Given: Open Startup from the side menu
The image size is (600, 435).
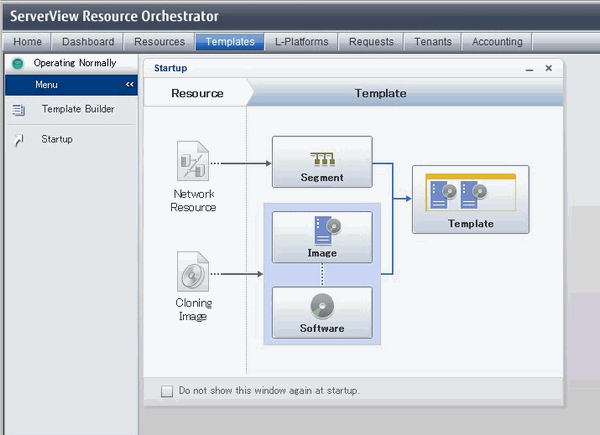Looking at the screenshot, I should 57,139.
